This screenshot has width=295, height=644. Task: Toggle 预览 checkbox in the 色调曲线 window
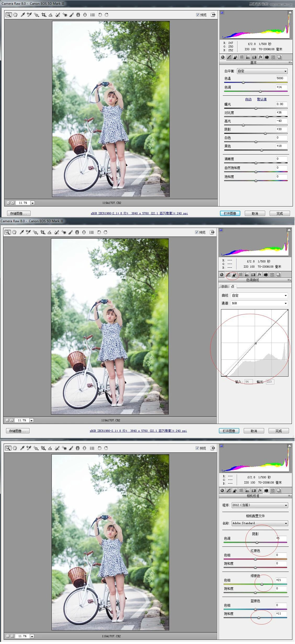(x=197, y=232)
